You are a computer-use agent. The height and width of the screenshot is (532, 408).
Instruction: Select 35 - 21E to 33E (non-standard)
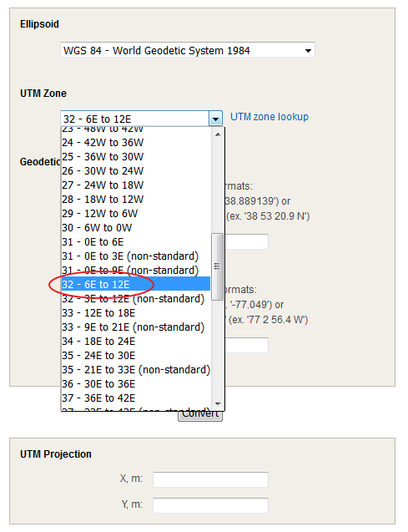point(136,369)
